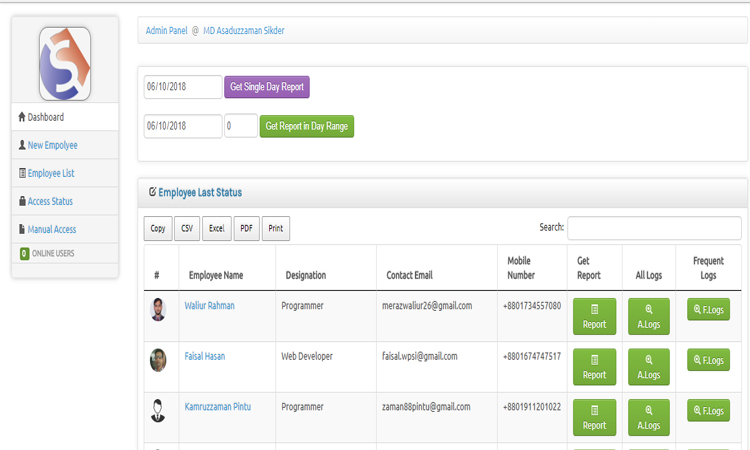
Task: Click the company logo in sidebar
Action: tap(64, 61)
